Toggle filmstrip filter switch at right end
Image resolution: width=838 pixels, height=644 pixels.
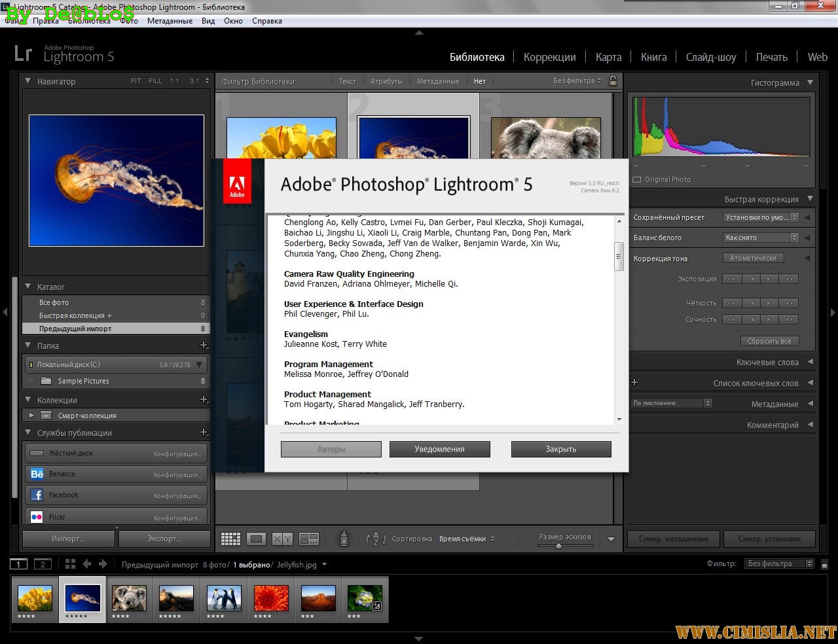(825, 563)
